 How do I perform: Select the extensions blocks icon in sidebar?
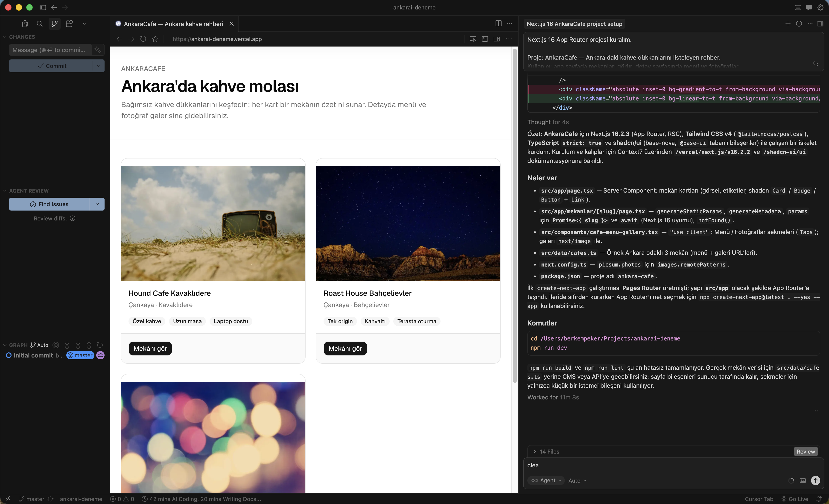[69, 23]
